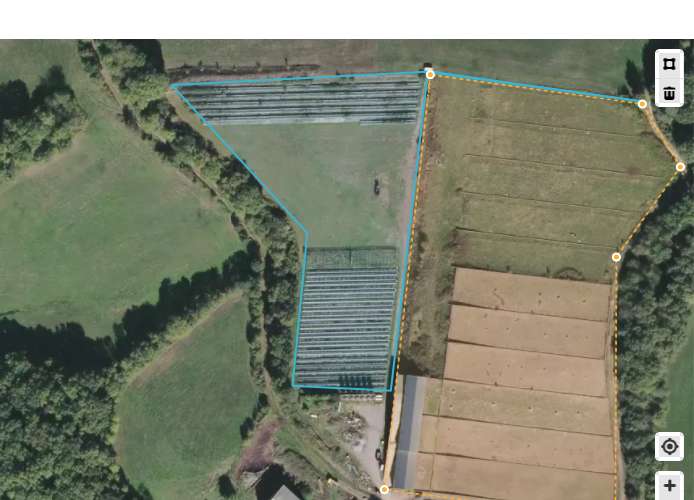
Task: Select the orange vertex handle nearest the trash button
Action: [642, 104]
